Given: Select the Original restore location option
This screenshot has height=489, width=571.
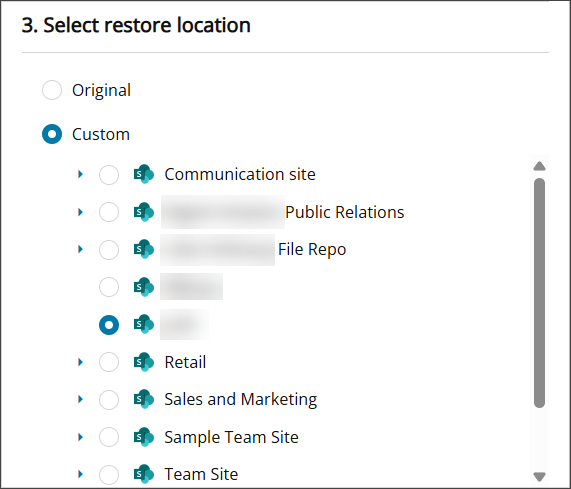Looking at the screenshot, I should (x=52, y=90).
